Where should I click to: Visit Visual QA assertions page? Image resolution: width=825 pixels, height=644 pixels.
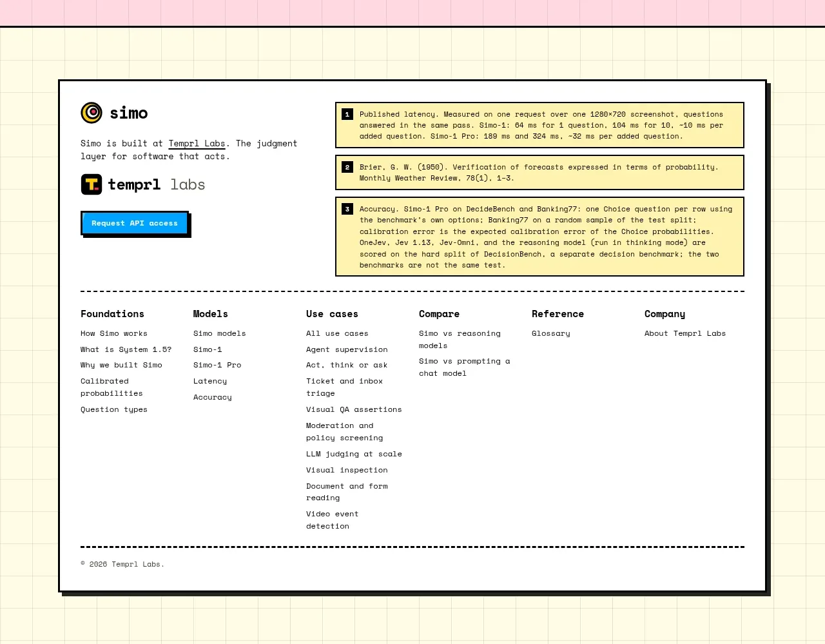pos(354,409)
